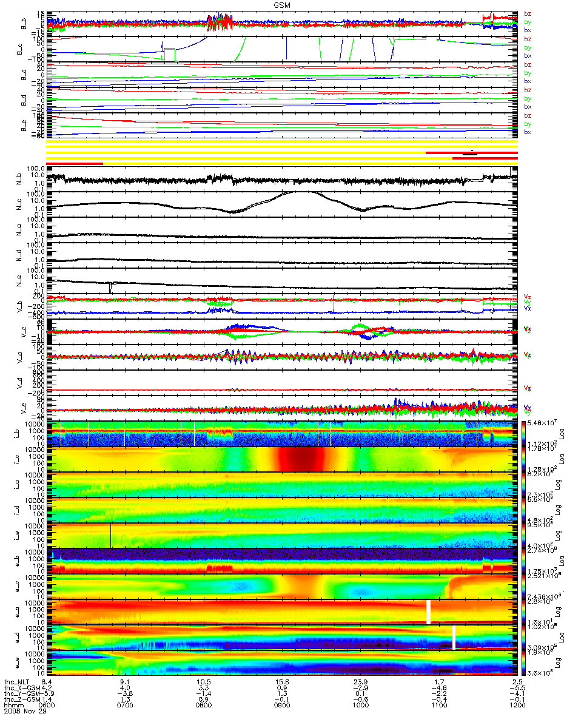The height and width of the screenshot is (728, 564).
Task: Click the red bz legend of B_b panel
Action: [x=528, y=13]
